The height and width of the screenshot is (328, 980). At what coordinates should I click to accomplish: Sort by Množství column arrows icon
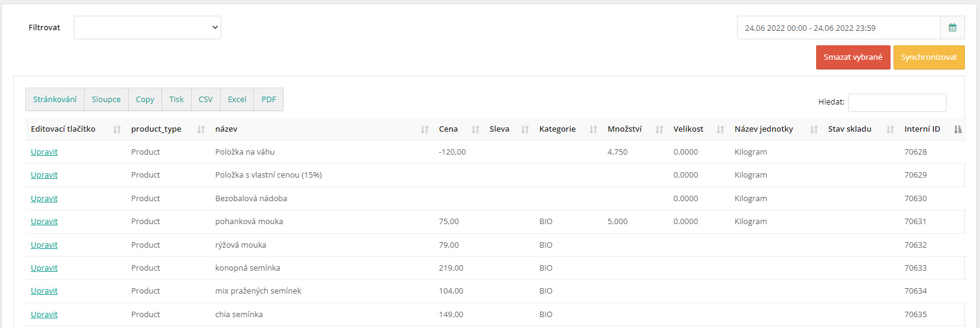(660, 129)
